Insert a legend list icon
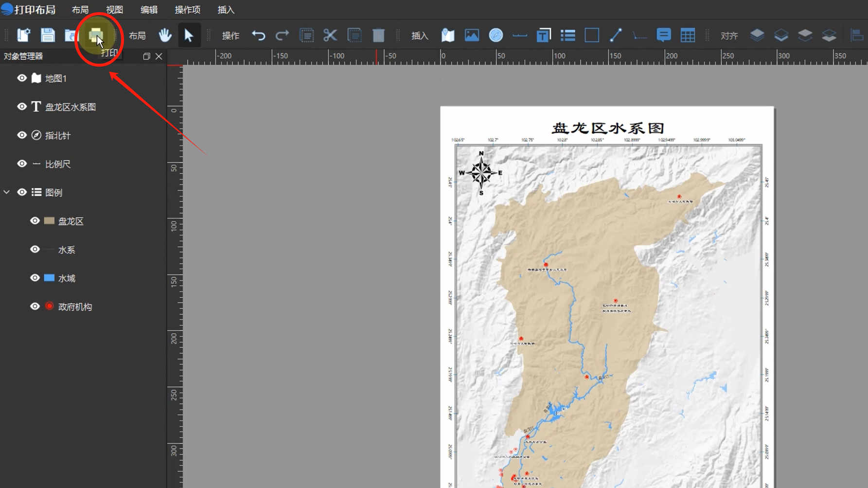The height and width of the screenshot is (488, 868). (567, 36)
